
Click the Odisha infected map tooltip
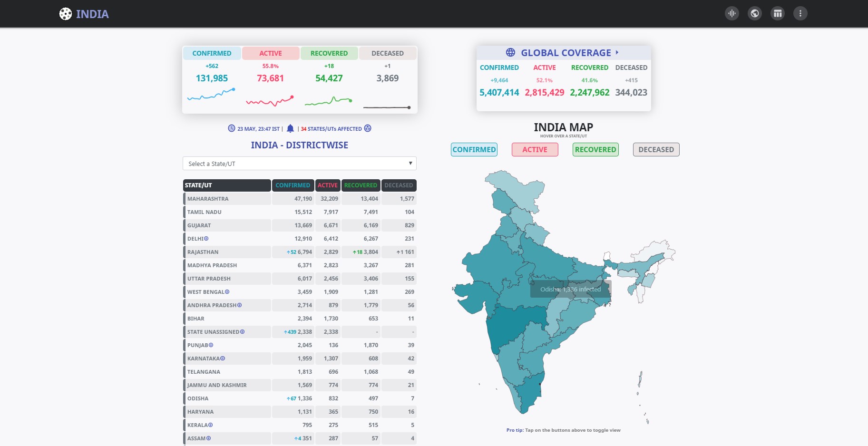click(x=571, y=289)
